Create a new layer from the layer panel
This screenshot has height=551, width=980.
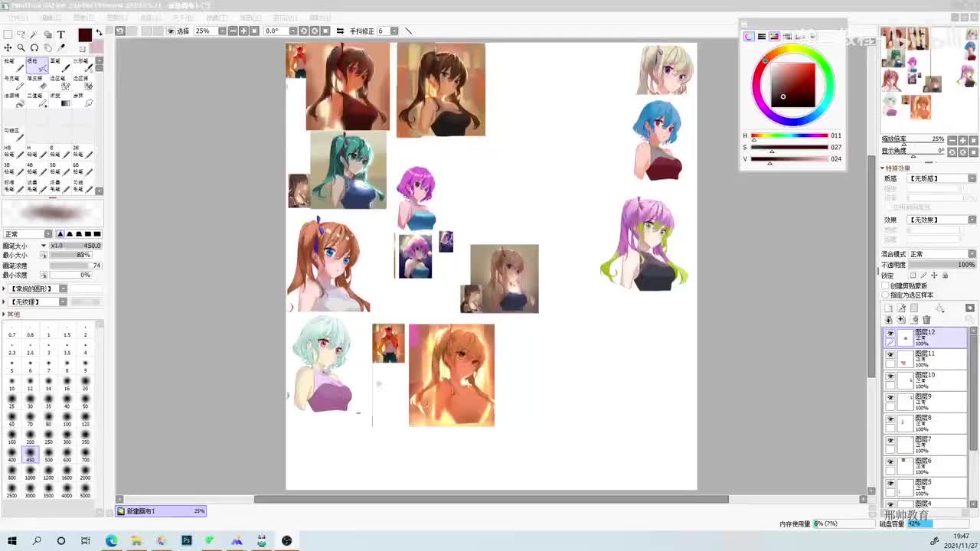[x=888, y=308]
